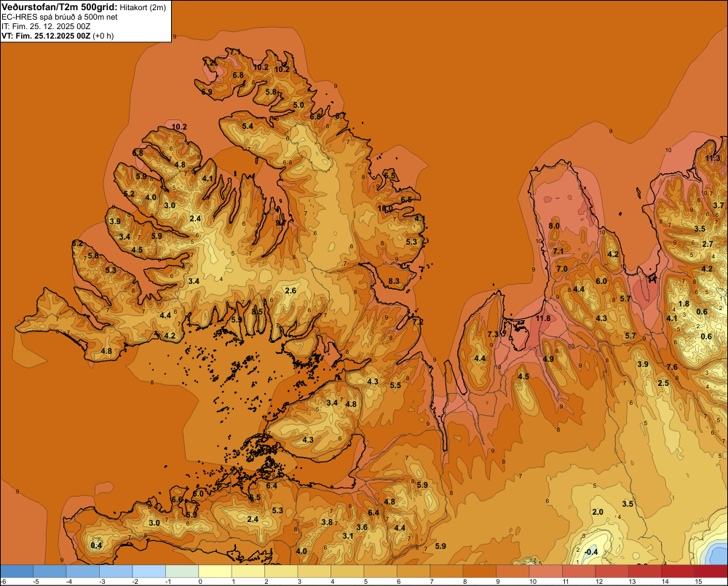Click the 6.6 temperature value on the map

pyautogui.click(x=177, y=499)
